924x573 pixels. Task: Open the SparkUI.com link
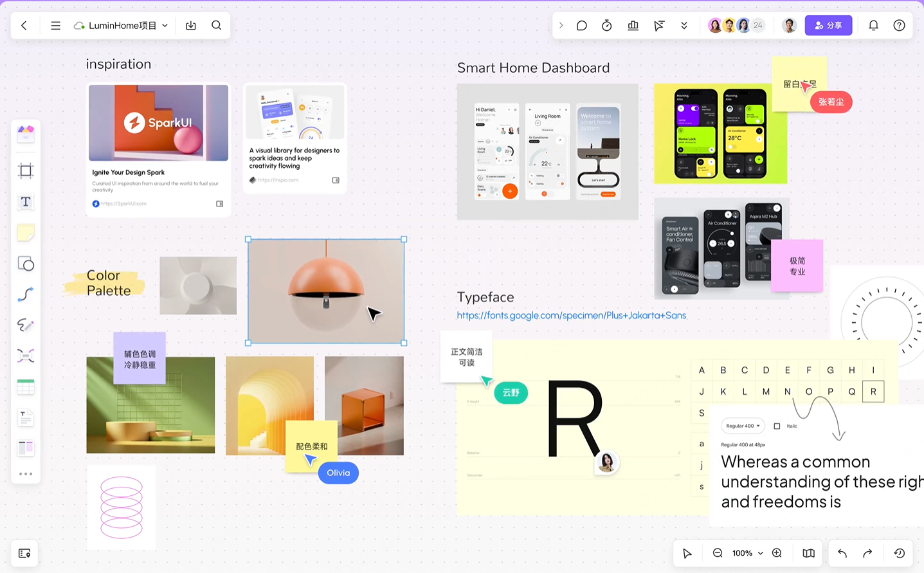pyautogui.click(x=123, y=204)
